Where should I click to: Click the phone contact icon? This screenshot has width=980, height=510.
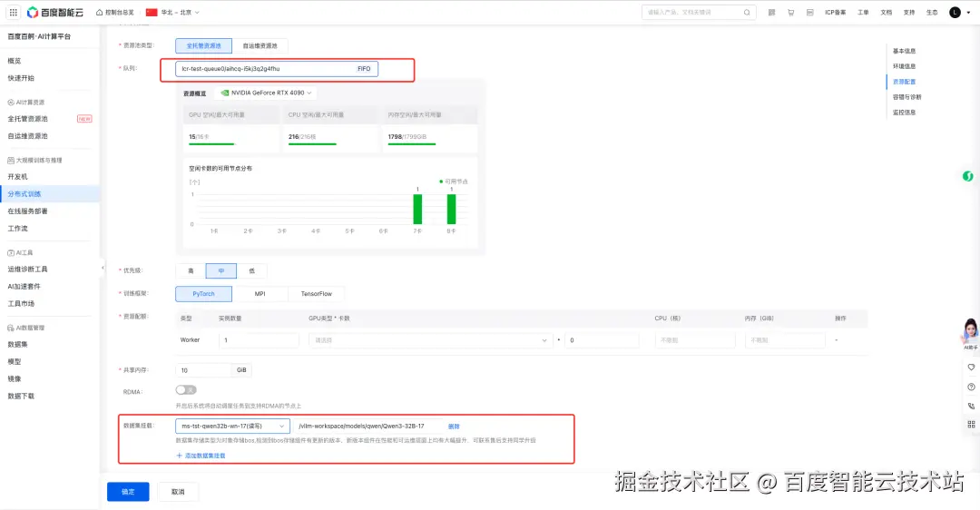click(971, 406)
